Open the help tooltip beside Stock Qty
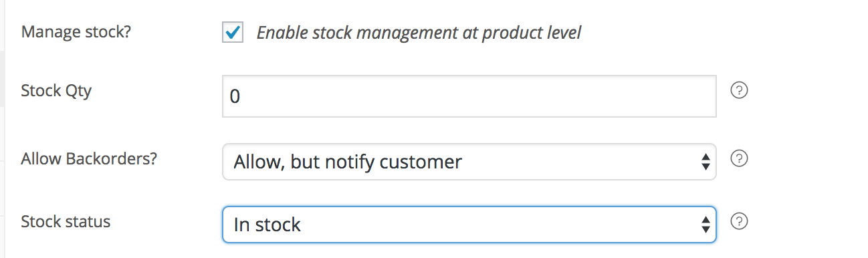 [739, 90]
